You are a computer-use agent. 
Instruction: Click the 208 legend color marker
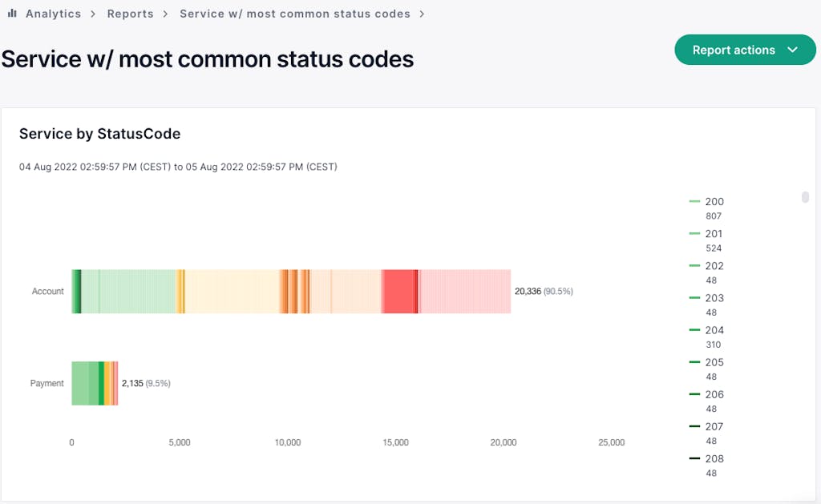694,458
